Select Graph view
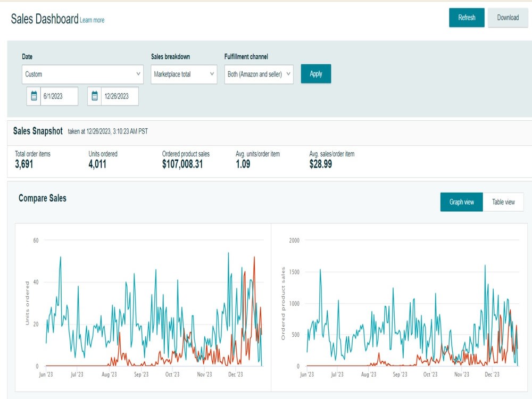The width and height of the screenshot is (532, 399). [461, 202]
